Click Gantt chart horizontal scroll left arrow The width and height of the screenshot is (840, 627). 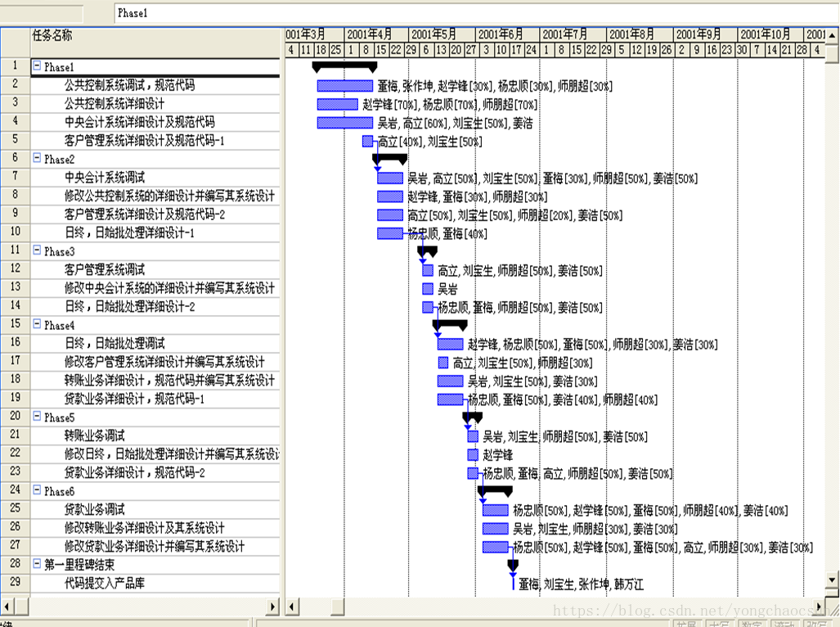click(x=292, y=607)
